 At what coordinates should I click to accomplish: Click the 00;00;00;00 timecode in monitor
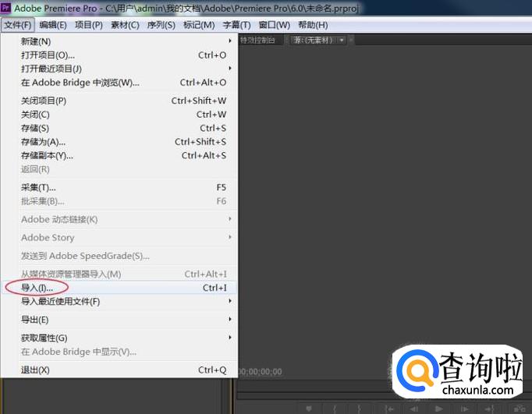(261, 372)
